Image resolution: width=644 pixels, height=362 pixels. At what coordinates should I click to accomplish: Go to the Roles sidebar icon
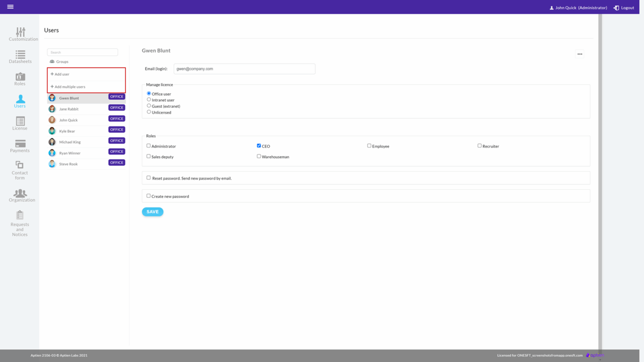pyautogui.click(x=20, y=77)
